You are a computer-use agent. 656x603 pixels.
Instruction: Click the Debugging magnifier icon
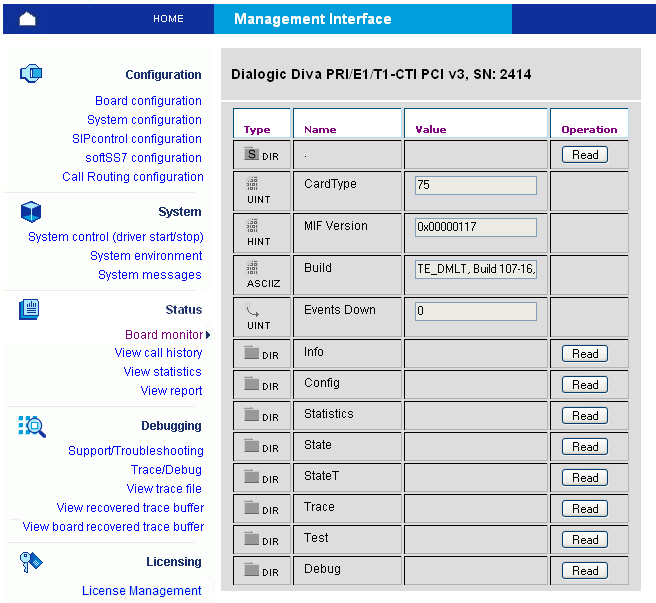coord(32,426)
